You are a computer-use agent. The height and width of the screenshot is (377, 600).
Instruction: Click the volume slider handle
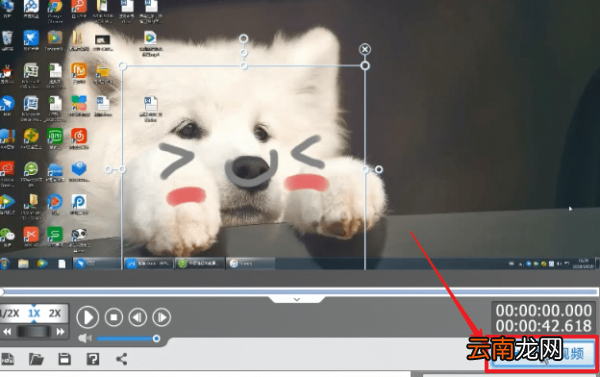(156, 338)
